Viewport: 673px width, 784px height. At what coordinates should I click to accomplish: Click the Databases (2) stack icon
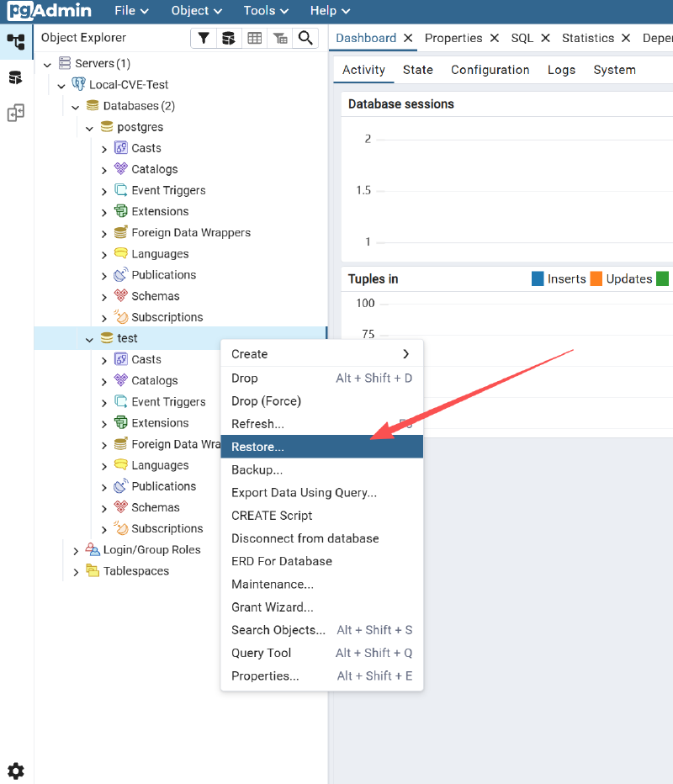pyautogui.click(x=93, y=105)
